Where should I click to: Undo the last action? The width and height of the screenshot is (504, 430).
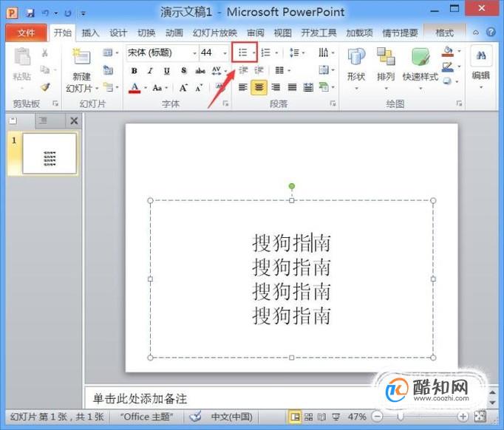(x=46, y=13)
